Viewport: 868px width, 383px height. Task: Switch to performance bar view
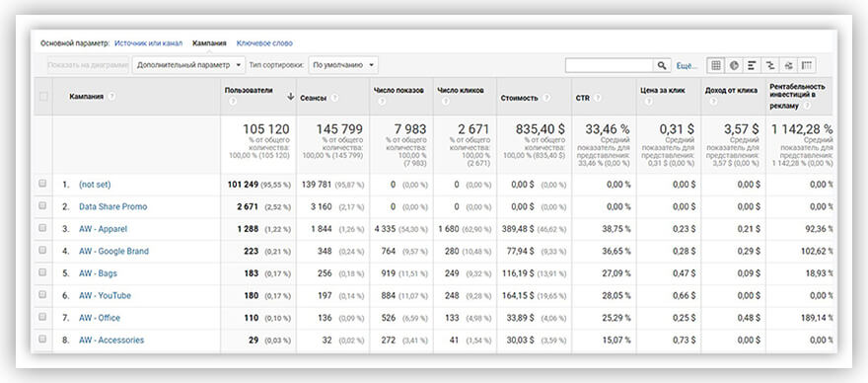click(x=752, y=65)
